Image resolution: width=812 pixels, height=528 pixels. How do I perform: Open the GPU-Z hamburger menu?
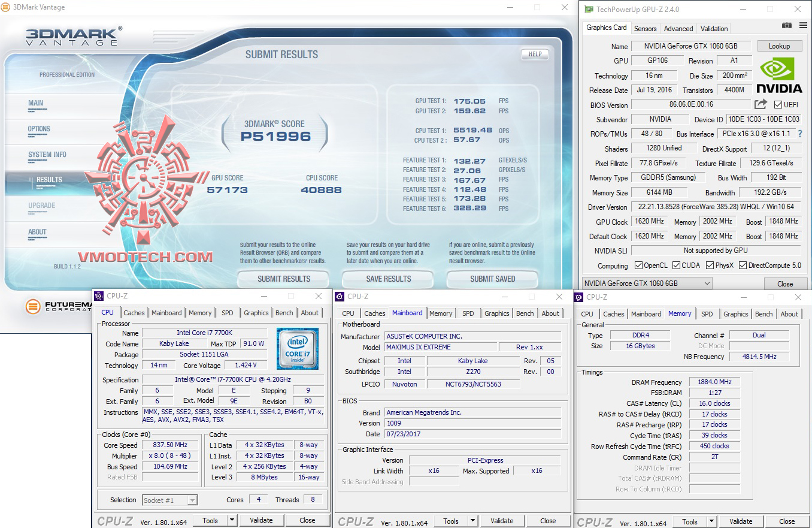[x=803, y=25]
